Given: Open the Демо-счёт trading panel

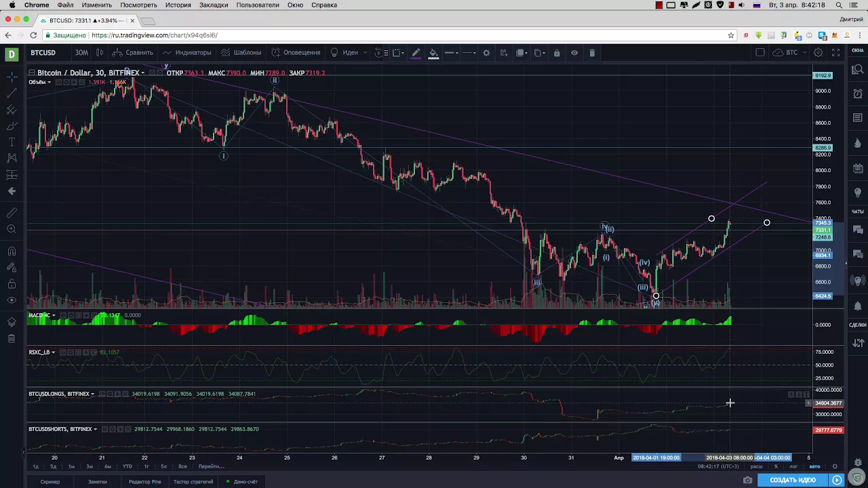Looking at the screenshot, I should [x=241, y=482].
